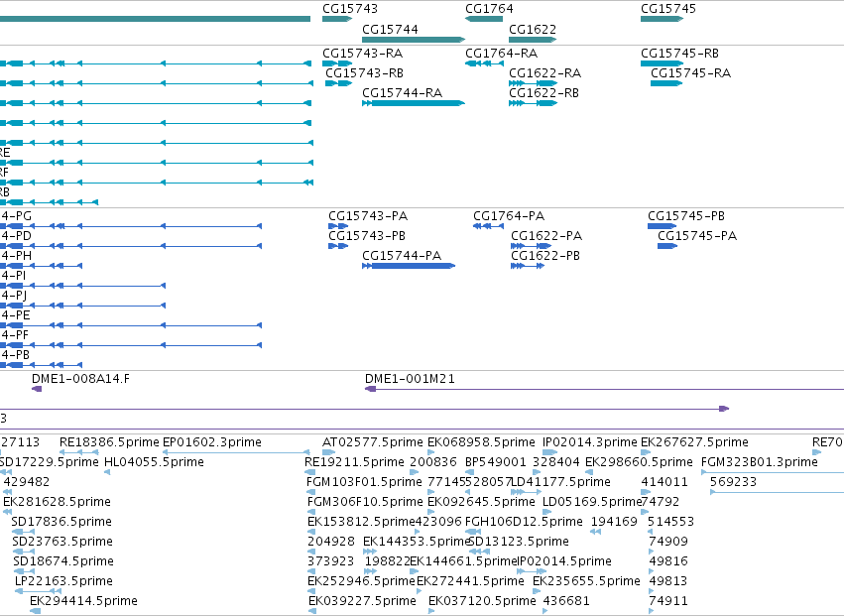The image size is (844, 616).
Task: Open the EK235655.5prime EST label
Action: tap(586, 582)
